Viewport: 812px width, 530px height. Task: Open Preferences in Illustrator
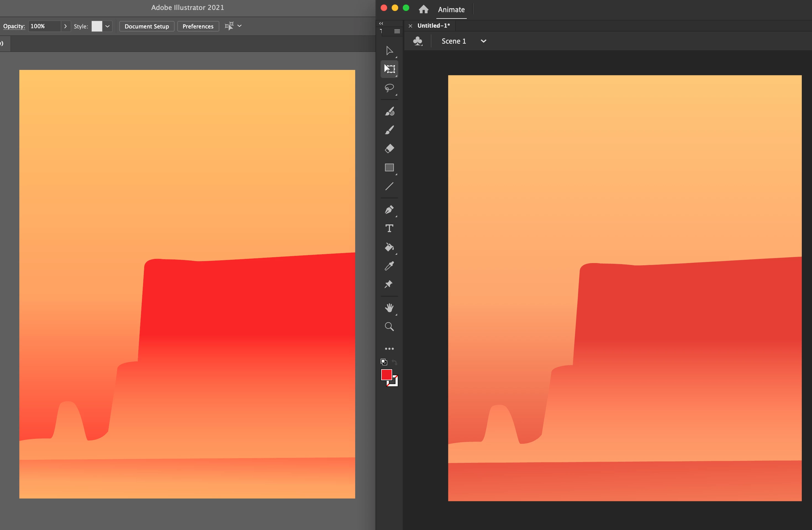click(x=198, y=26)
